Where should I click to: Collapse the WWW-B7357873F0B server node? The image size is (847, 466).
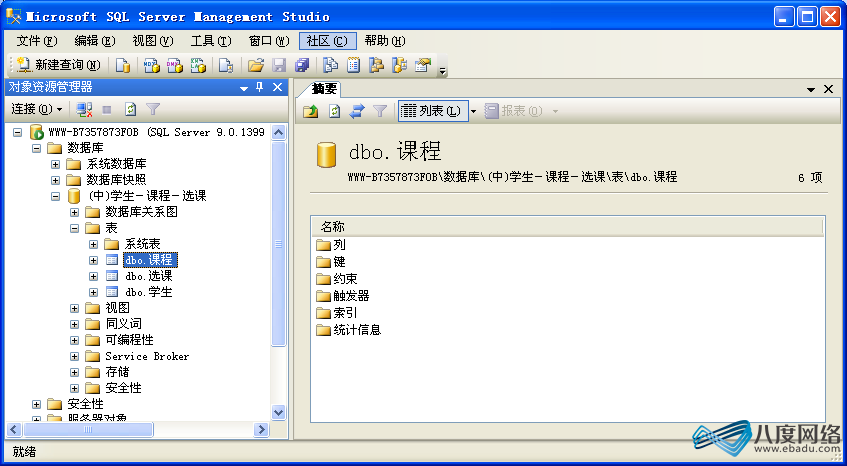click(18, 132)
